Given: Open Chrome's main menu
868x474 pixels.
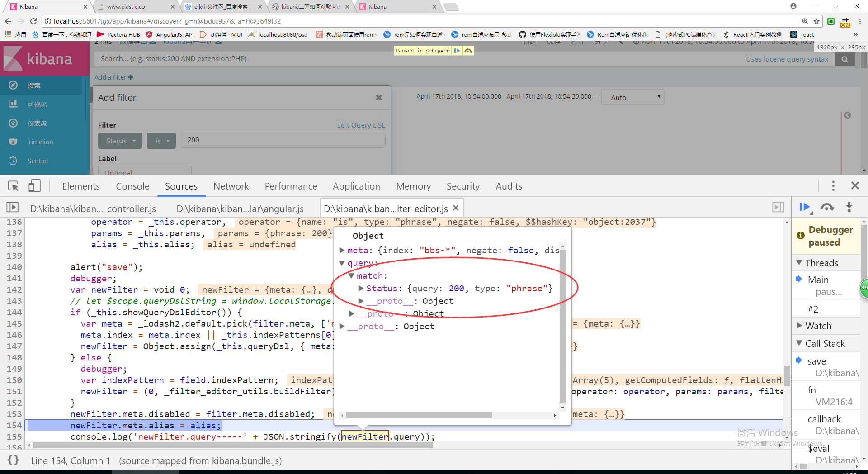Looking at the screenshot, I should tap(860, 21).
